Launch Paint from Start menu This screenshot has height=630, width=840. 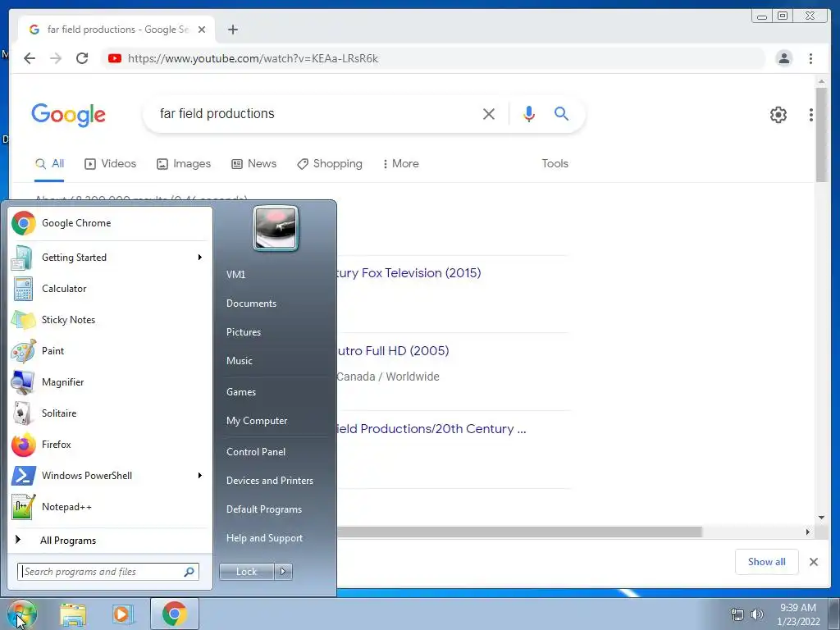tap(109, 350)
